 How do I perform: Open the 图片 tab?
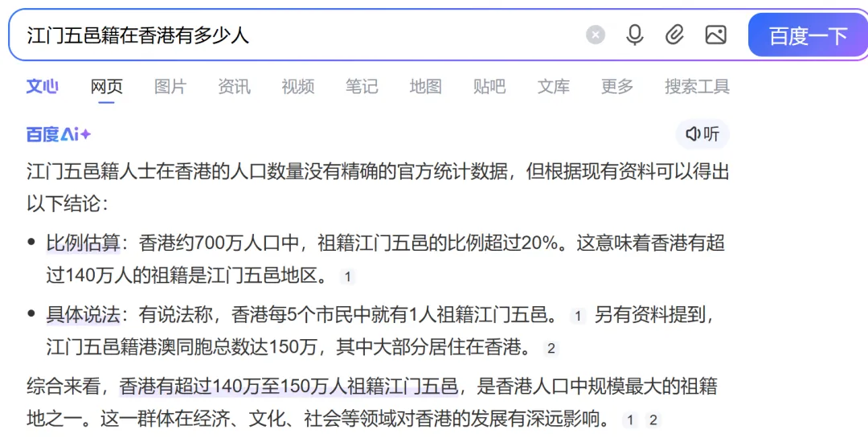coord(170,86)
